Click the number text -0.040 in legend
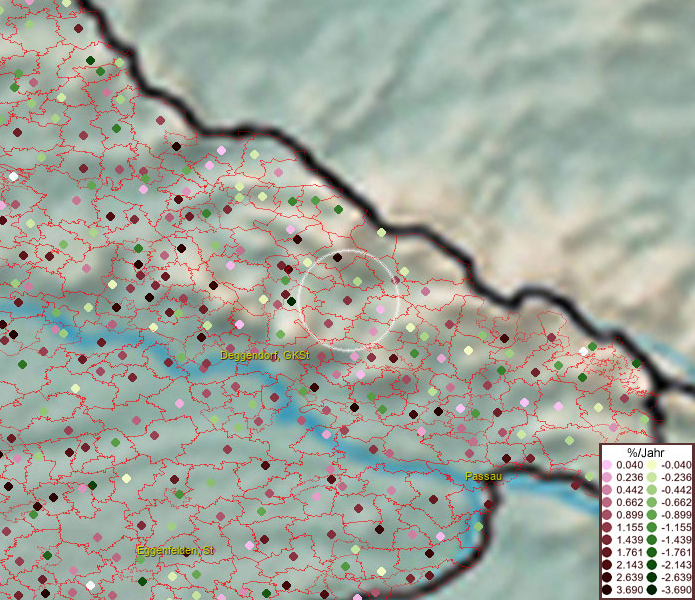695x600 pixels. click(x=676, y=465)
